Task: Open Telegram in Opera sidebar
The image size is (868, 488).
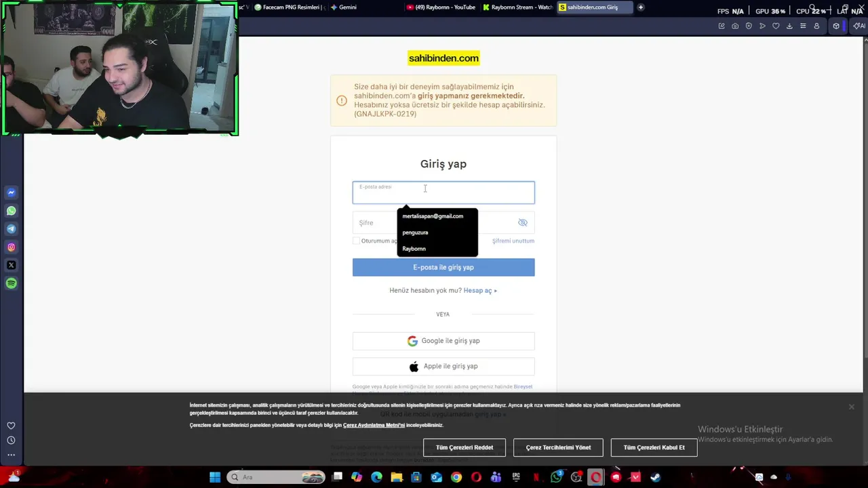Action: click(11, 229)
